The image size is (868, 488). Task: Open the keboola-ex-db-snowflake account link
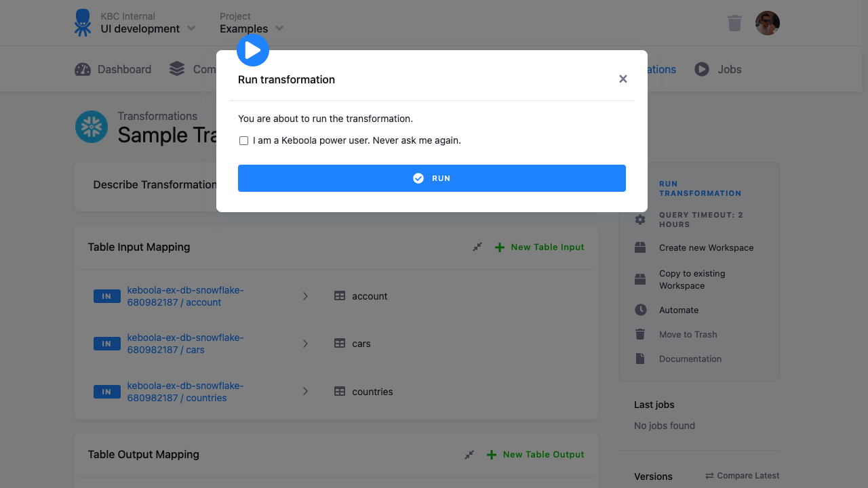[x=185, y=296]
